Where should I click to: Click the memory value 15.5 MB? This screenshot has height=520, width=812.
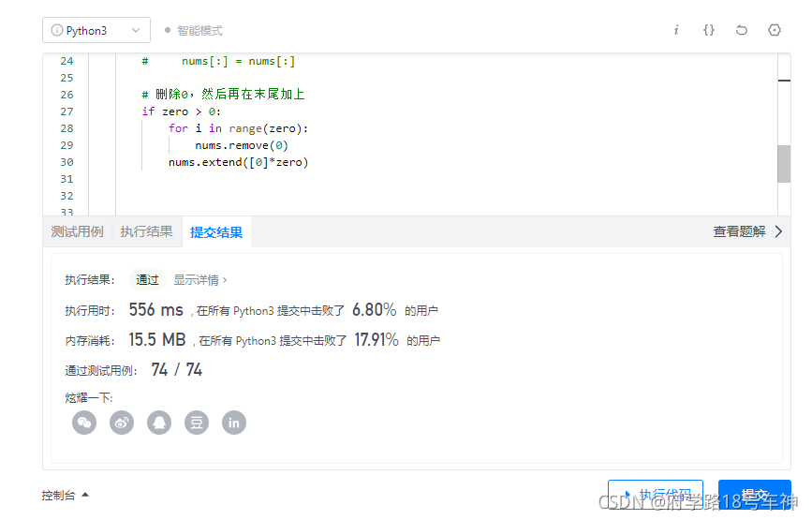point(157,340)
